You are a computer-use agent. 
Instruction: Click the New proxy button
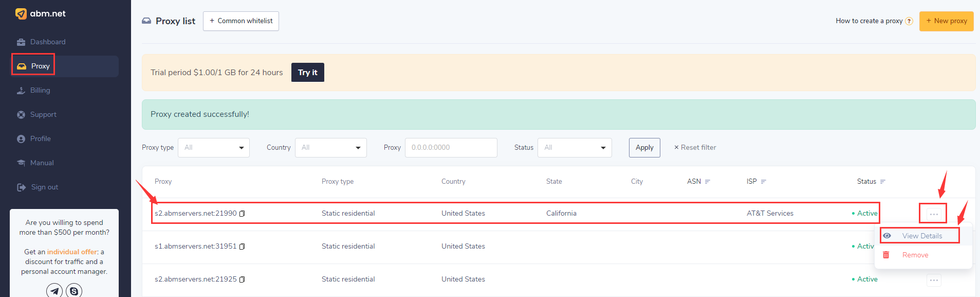[x=946, y=21]
